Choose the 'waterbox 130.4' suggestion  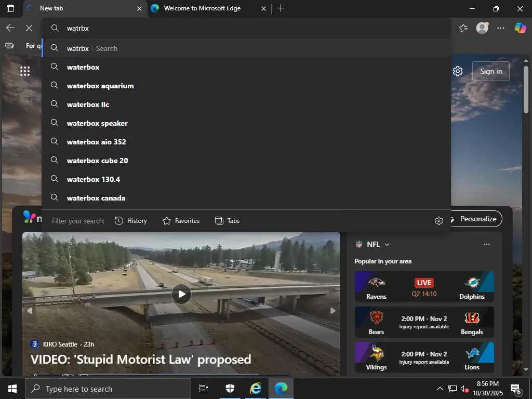246,179
